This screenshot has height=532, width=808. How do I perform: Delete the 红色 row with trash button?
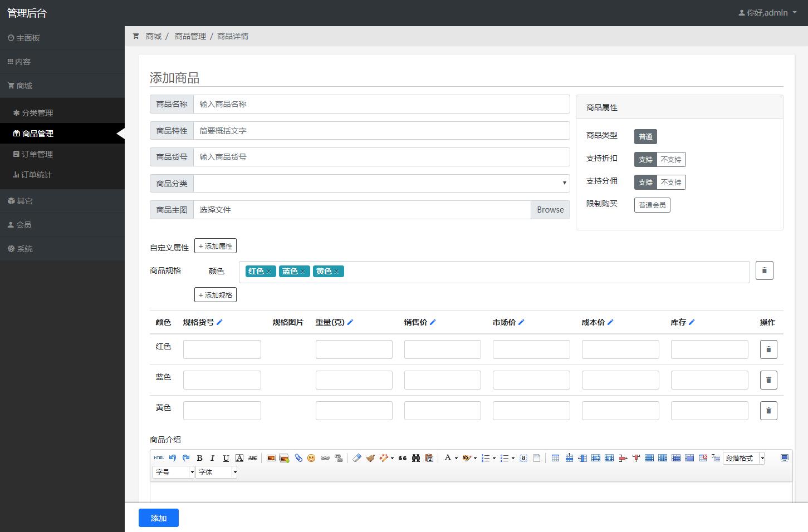768,349
